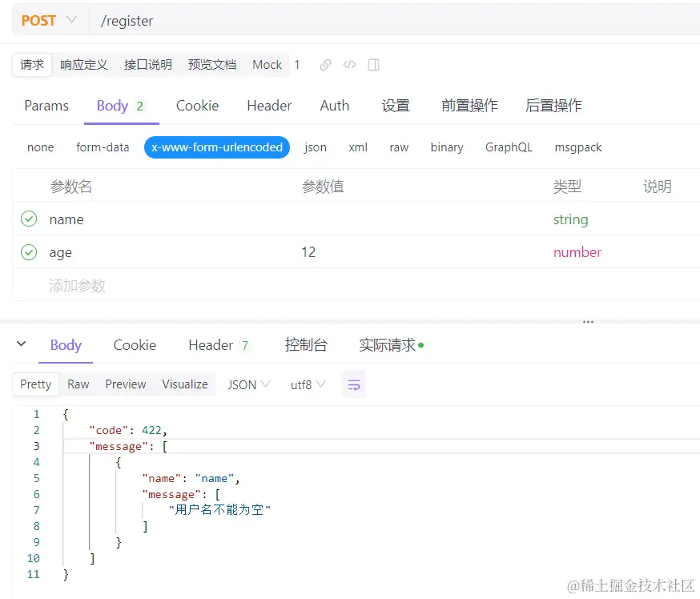Viewport: 700px width, 599px height.
Task: Open the utf8 encoding dropdown
Action: click(308, 384)
